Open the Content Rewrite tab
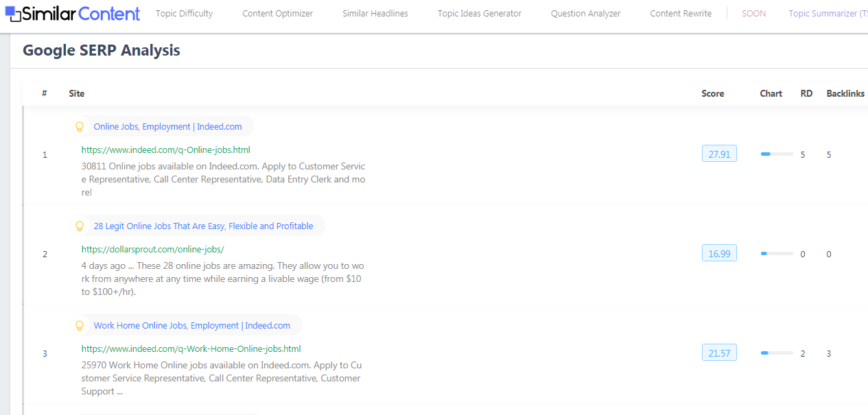Screen dimensions: 868x415 pyautogui.click(x=681, y=14)
